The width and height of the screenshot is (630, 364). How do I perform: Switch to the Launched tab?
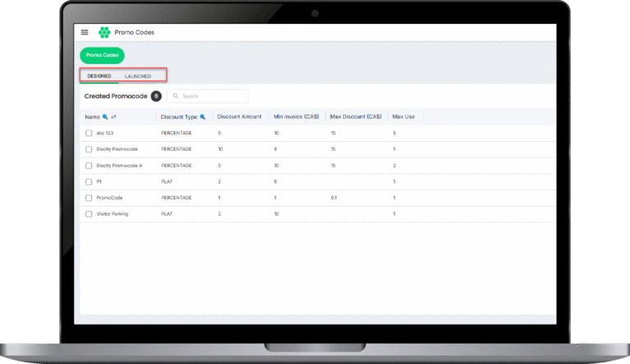click(138, 76)
